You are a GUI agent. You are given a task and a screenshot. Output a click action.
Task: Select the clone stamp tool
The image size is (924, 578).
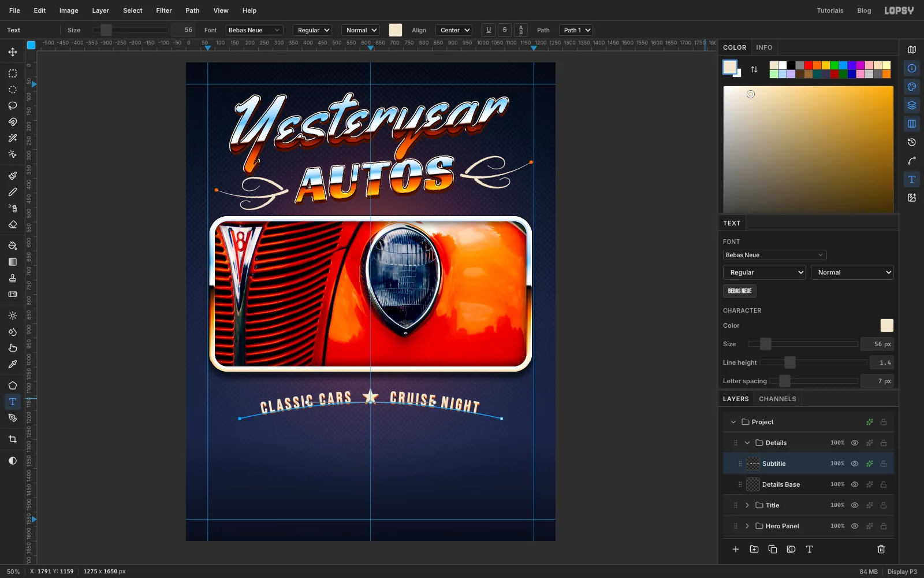coord(13,278)
